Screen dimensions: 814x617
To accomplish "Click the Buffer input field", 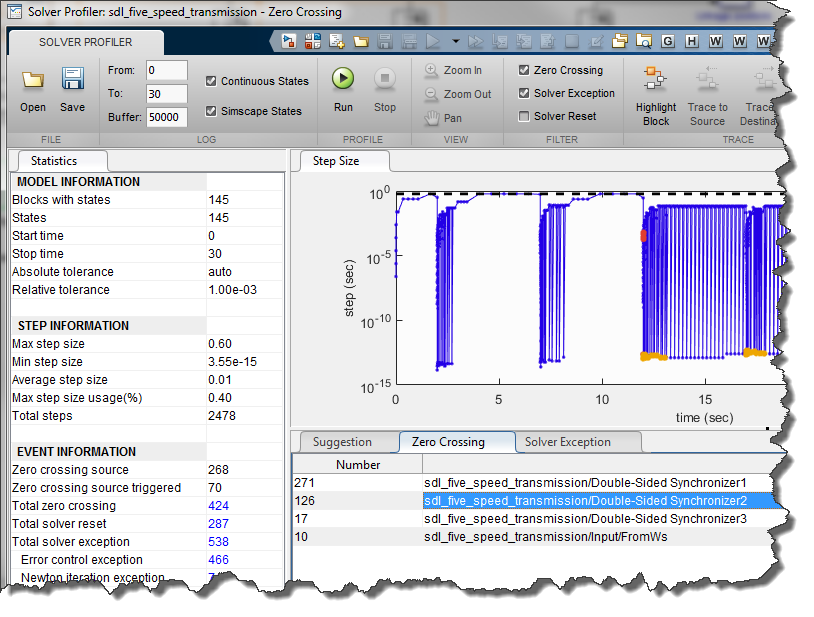I will [x=166, y=117].
